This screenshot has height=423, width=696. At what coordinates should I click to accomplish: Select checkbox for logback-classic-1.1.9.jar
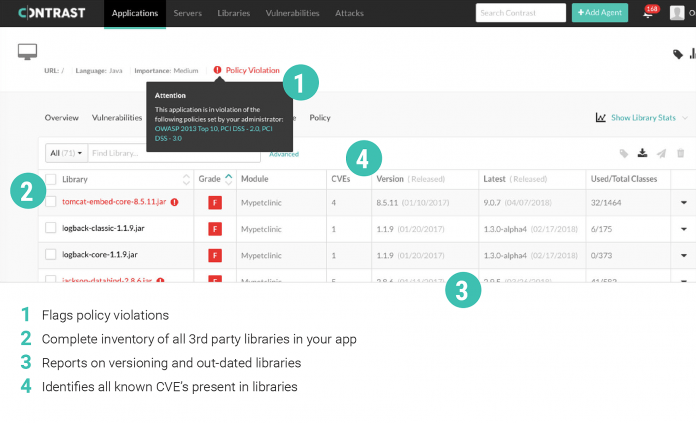pos(51,228)
